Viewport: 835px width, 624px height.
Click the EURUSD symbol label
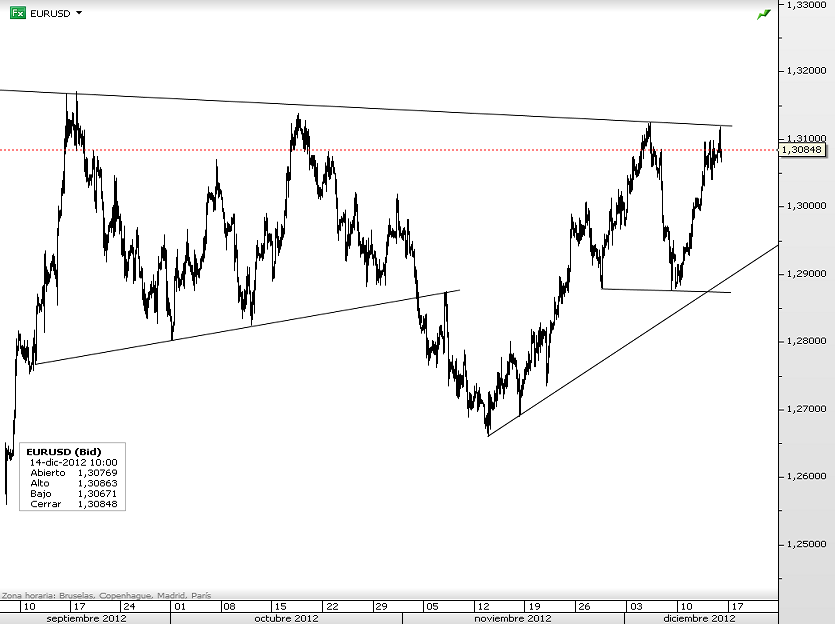[x=50, y=14]
